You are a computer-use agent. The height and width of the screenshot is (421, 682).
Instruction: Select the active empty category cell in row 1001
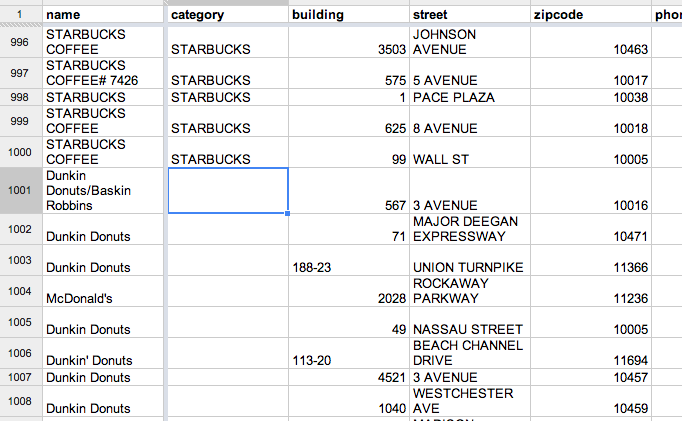228,190
